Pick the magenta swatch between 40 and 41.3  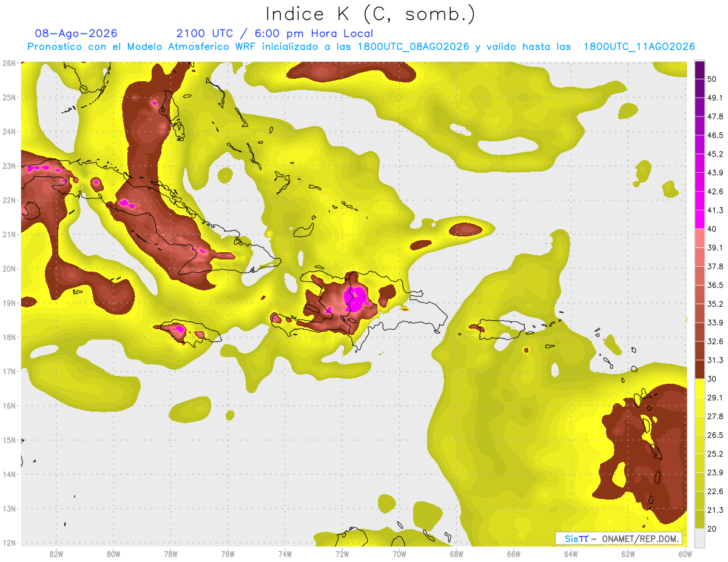(699, 219)
